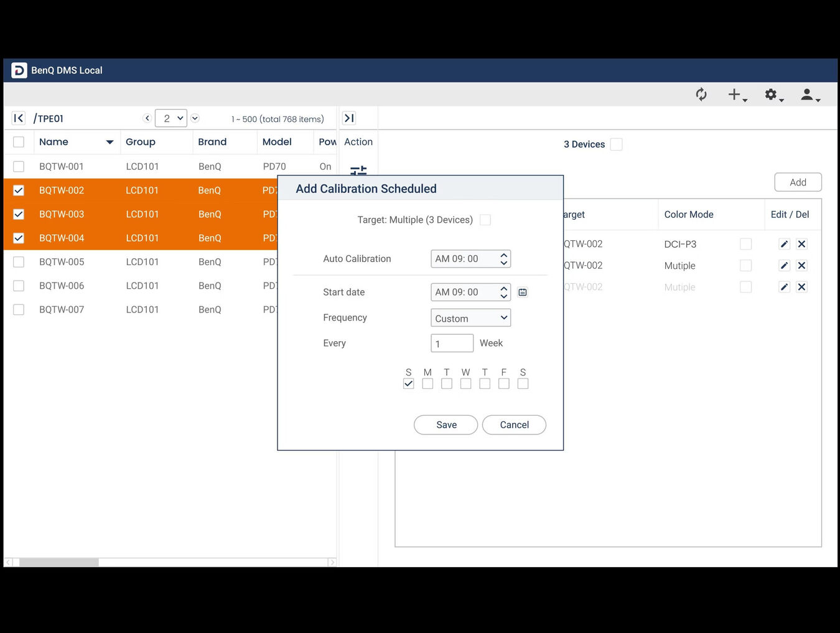Open the settings gear menu

(772, 95)
